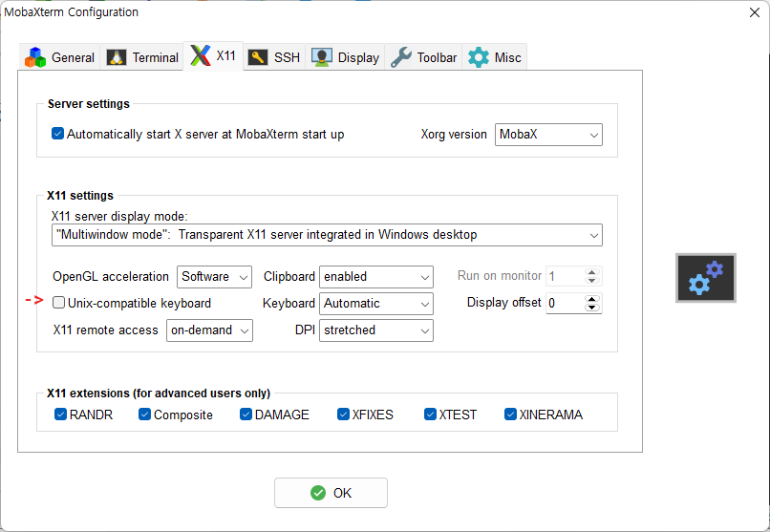Select the X11 tab

[213, 56]
